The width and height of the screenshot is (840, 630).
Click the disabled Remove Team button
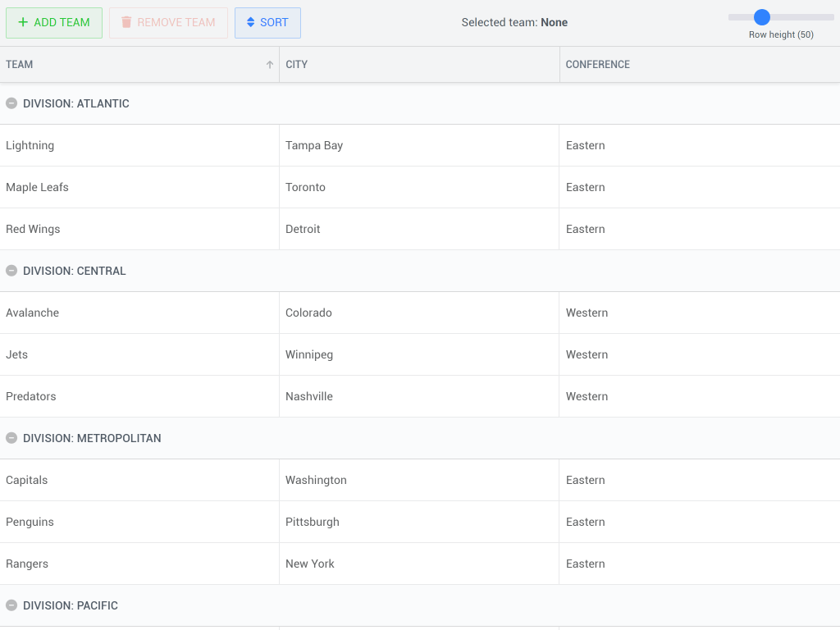point(168,22)
